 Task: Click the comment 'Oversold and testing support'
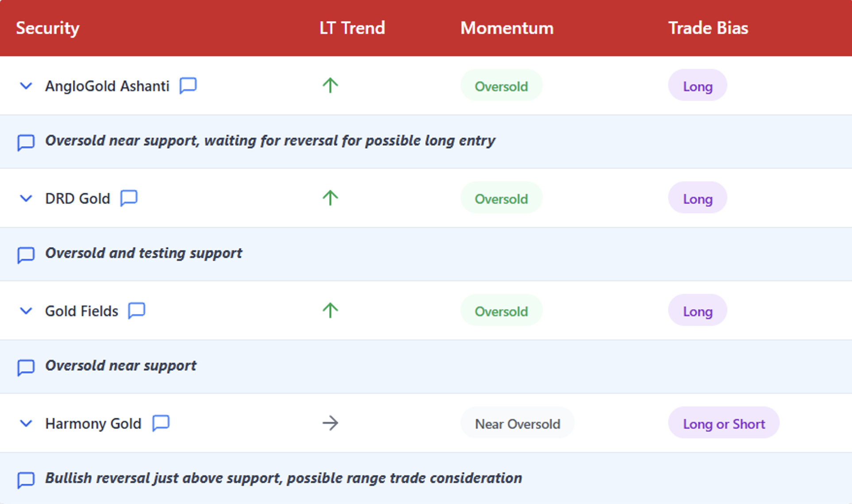click(144, 253)
